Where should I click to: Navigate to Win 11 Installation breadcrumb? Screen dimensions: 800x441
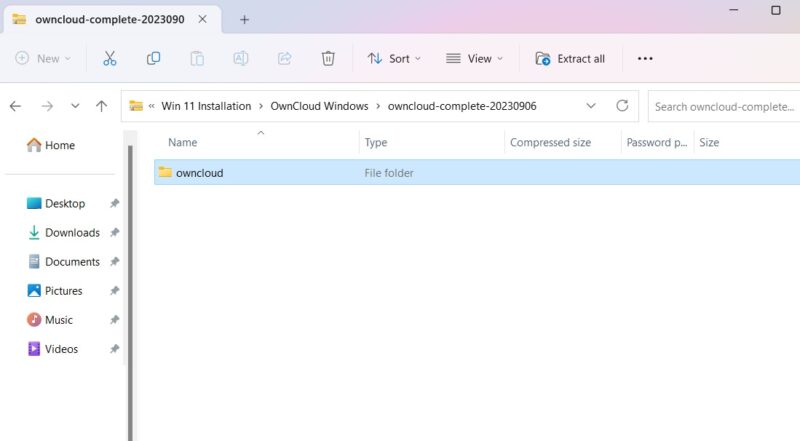206,106
